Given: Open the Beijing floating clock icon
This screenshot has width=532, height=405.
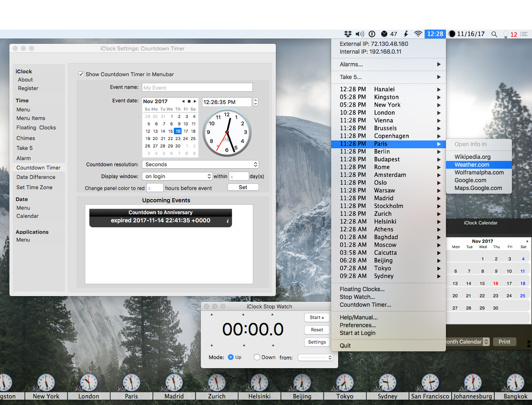Looking at the screenshot, I should pos(302,382).
